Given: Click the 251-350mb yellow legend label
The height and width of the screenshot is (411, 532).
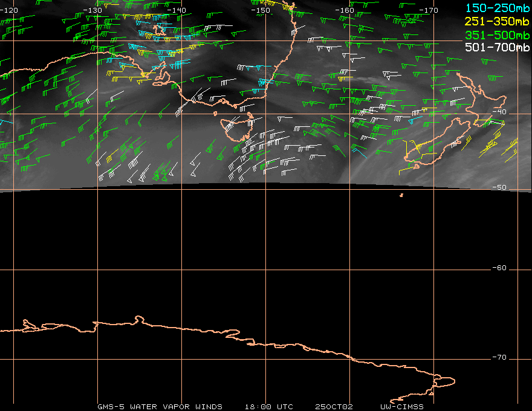Looking at the screenshot, I should [x=497, y=21].
